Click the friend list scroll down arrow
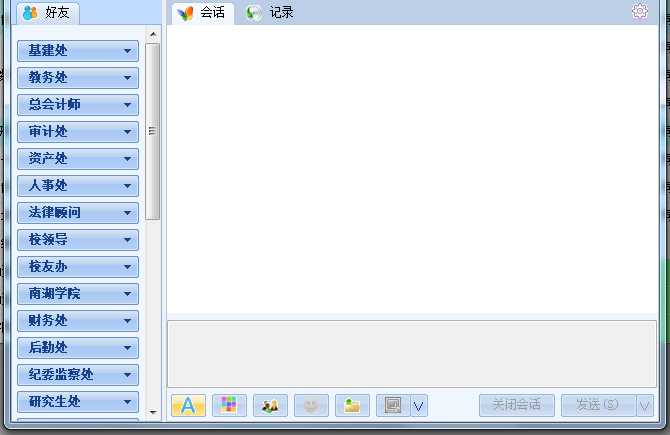The image size is (670, 435). (x=153, y=413)
